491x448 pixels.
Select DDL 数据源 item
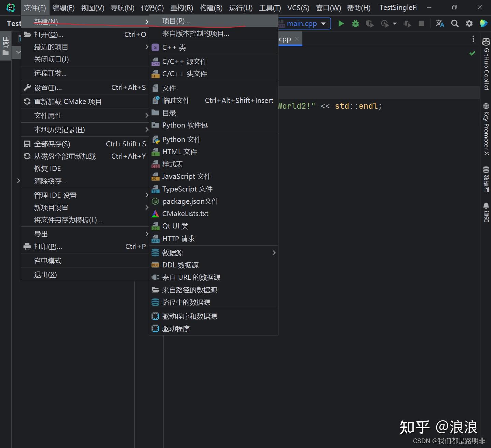(214, 265)
